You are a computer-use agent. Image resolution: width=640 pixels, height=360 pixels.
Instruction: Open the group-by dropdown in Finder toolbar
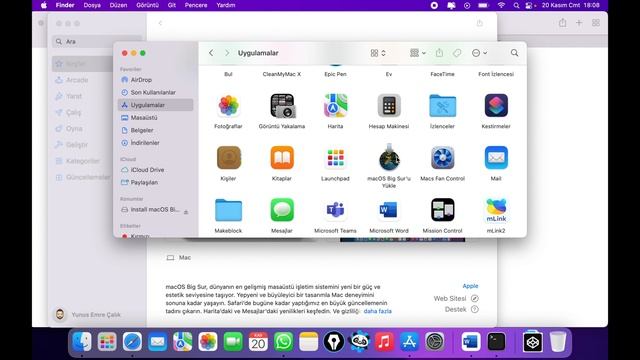click(418, 53)
